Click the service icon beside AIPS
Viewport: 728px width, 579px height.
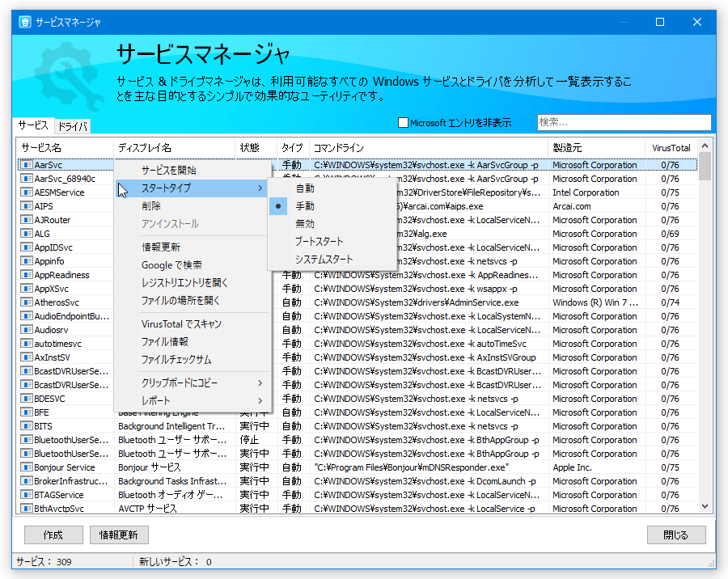[x=27, y=206]
